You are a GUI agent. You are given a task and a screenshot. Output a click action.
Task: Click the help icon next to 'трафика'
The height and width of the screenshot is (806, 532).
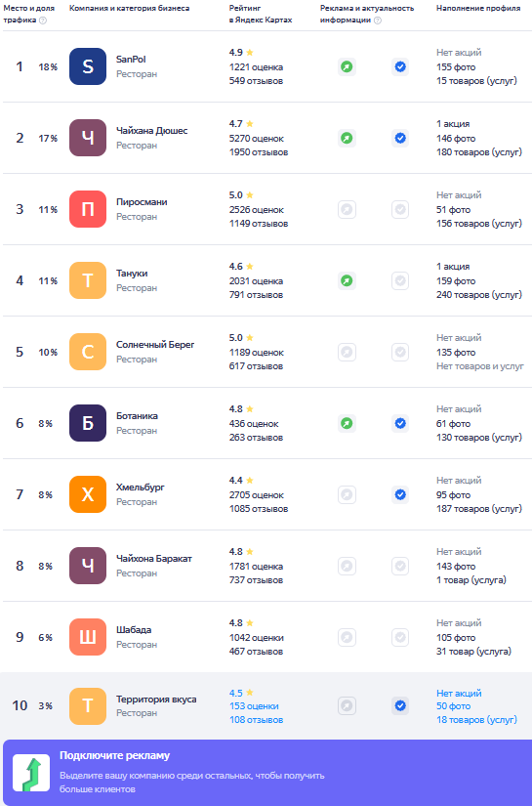(x=43, y=21)
